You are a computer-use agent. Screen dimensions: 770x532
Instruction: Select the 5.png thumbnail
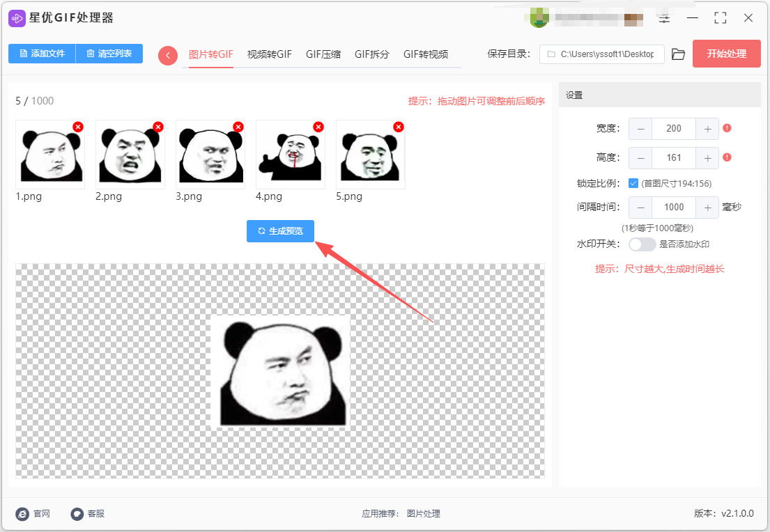click(370, 155)
